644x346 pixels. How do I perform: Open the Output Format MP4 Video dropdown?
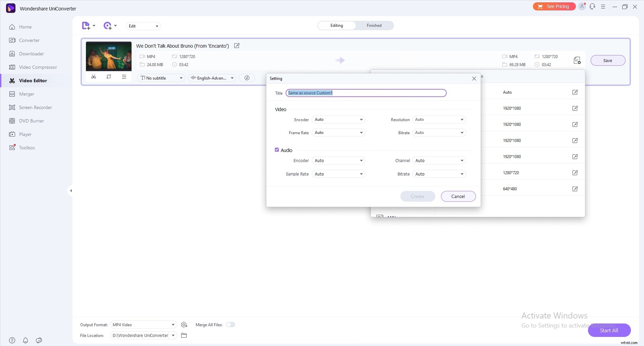(x=143, y=325)
